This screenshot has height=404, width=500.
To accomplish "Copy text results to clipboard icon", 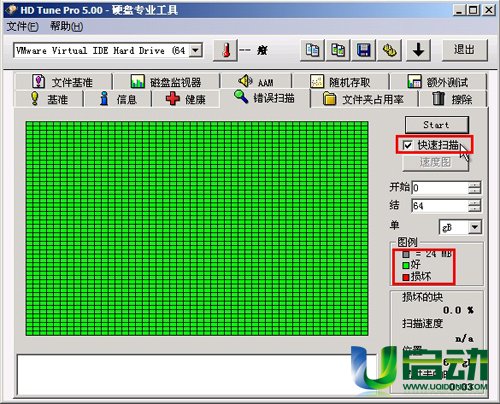I will click(312, 50).
